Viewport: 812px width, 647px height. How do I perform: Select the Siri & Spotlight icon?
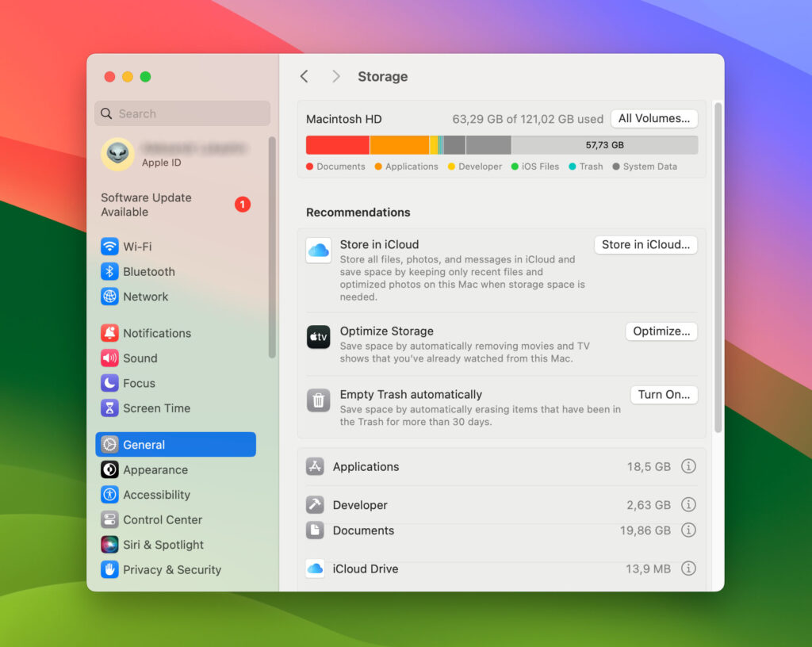(x=161, y=545)
